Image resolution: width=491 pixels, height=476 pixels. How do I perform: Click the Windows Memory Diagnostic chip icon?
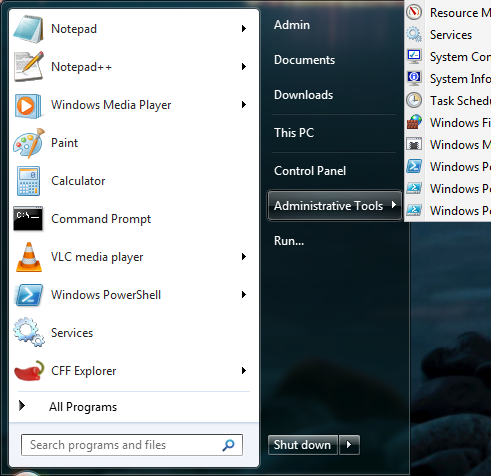pos(414,144)
